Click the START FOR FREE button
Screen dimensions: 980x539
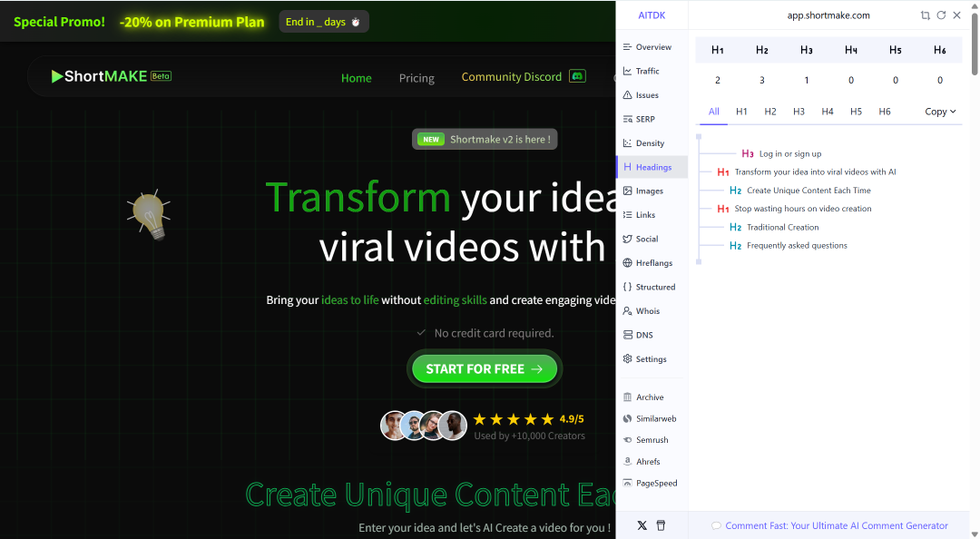[485, 369]
